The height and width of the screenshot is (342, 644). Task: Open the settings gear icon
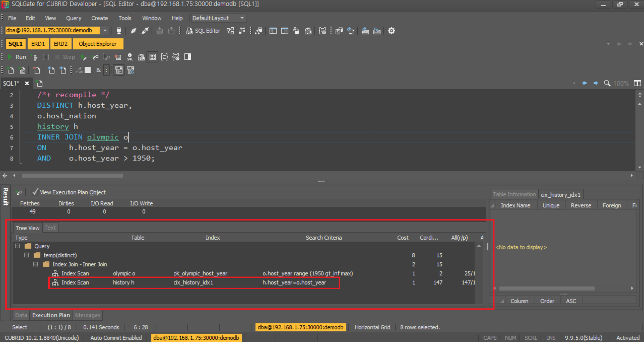coord(391,31)
